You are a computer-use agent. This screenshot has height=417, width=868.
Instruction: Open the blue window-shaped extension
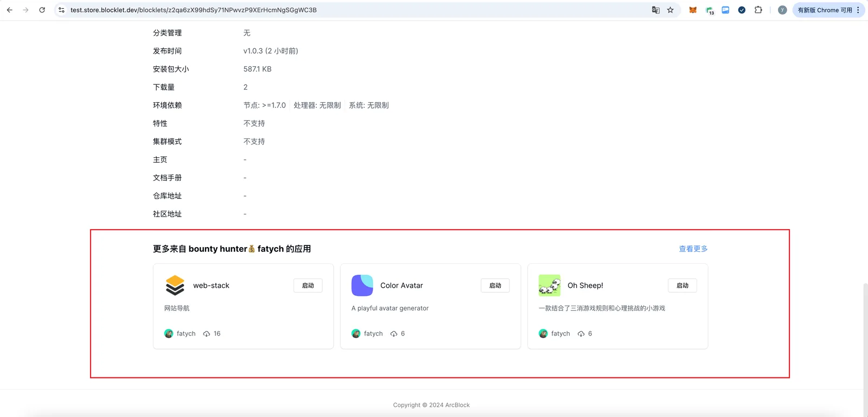725,10
